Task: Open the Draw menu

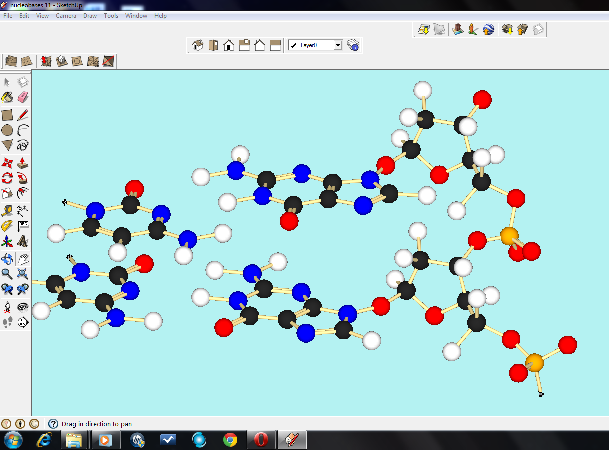Action: coord(91,17)
